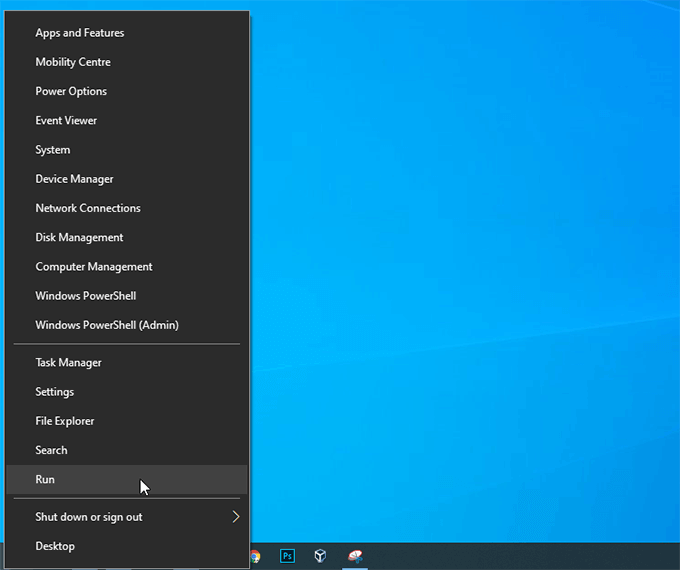The height and width of the screenshot is (570, 680).
Task: Start Windows PowerShell (Admin)
Action: click(x=107, y=325)
